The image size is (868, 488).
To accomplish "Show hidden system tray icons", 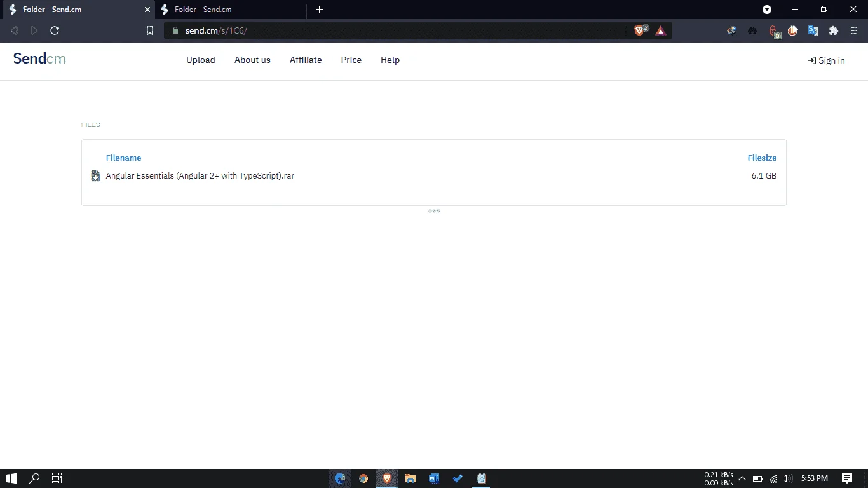I will pos(742,478).
